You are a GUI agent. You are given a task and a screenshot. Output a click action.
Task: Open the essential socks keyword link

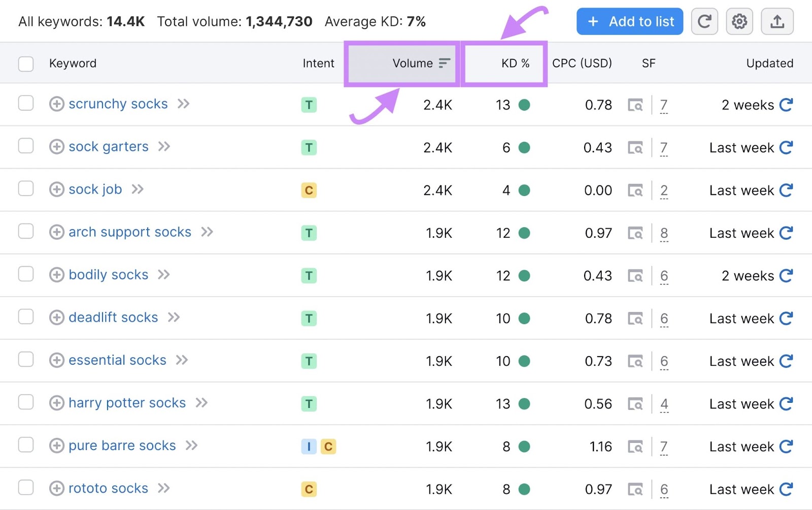click(x=117, y=360)
